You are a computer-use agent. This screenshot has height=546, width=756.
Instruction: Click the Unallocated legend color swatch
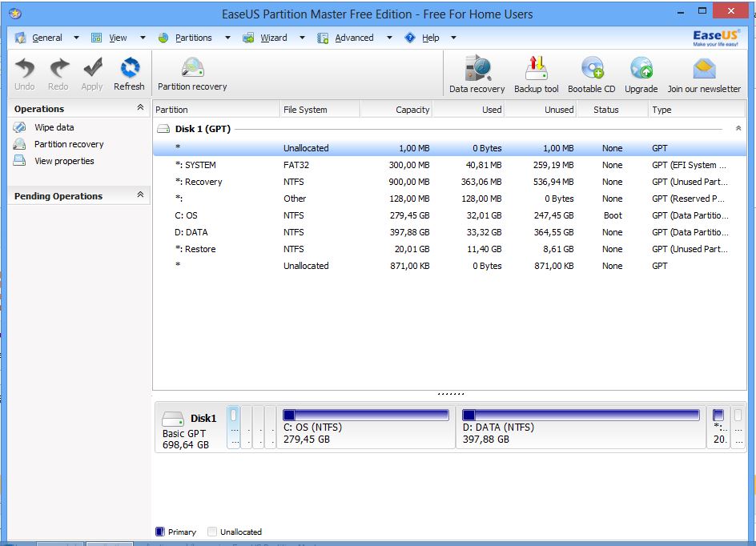click(x=212, y=532)
